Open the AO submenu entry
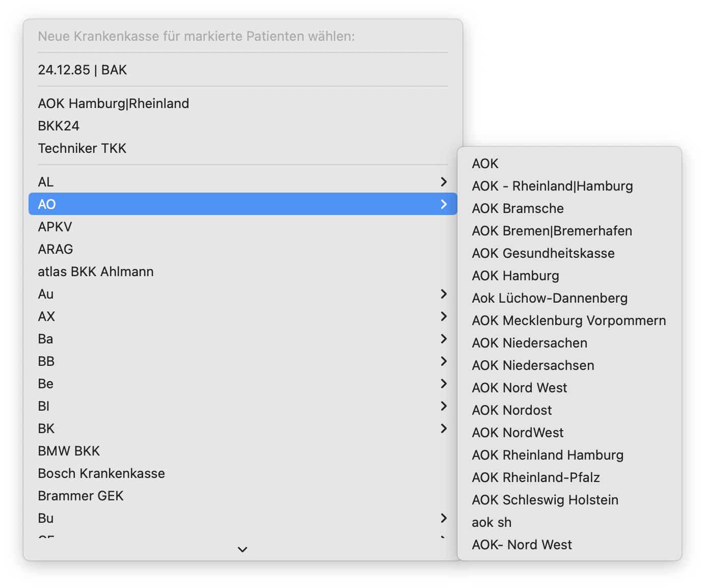 242,204
